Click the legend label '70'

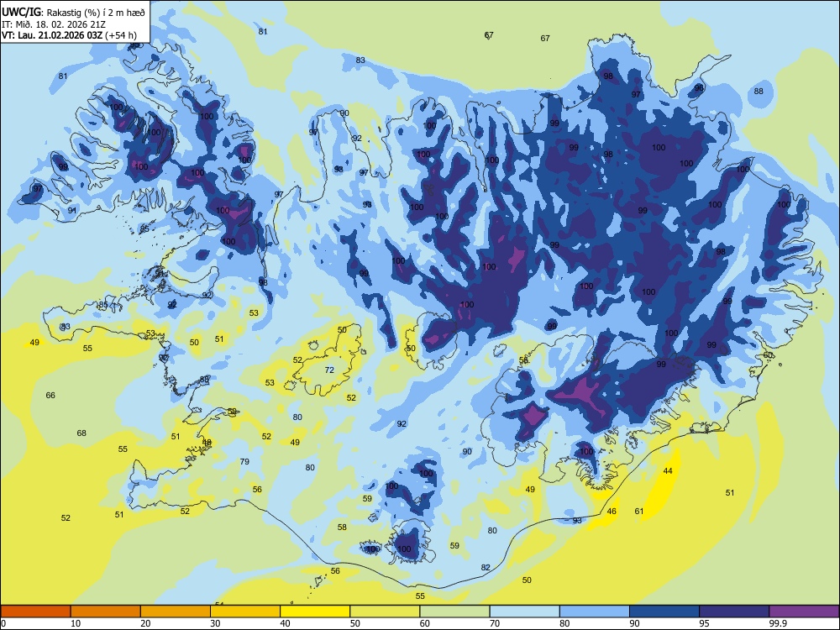pyautogui.click(x=495, y=623)
